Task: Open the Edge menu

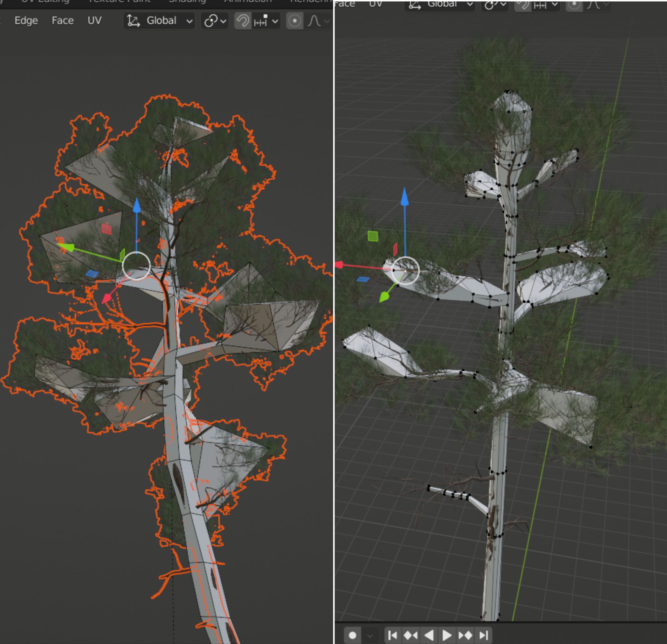Action: click(x=26, y=21)
